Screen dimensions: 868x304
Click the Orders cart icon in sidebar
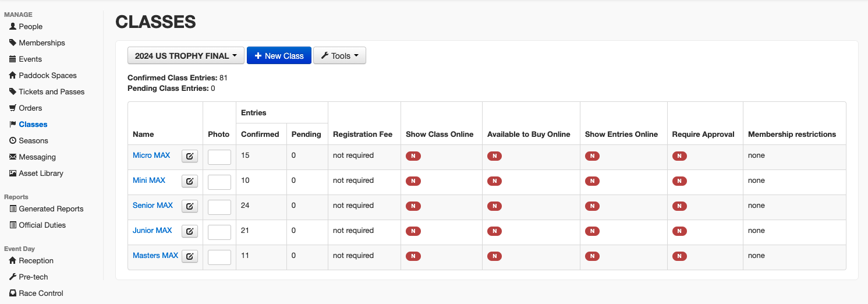pos(13,108)
